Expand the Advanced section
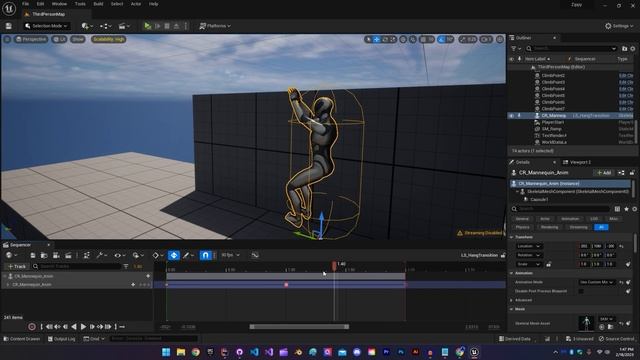 point(511,300)
